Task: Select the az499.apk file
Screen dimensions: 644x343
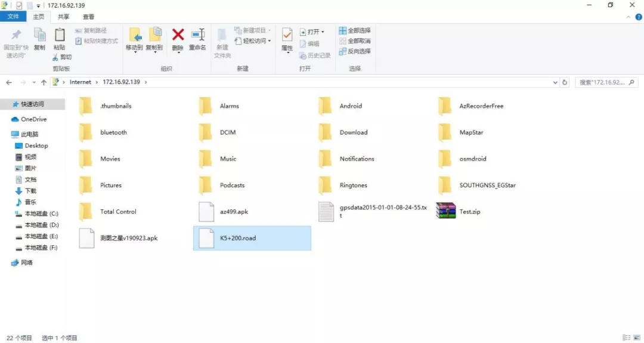Action: [252, 212]
